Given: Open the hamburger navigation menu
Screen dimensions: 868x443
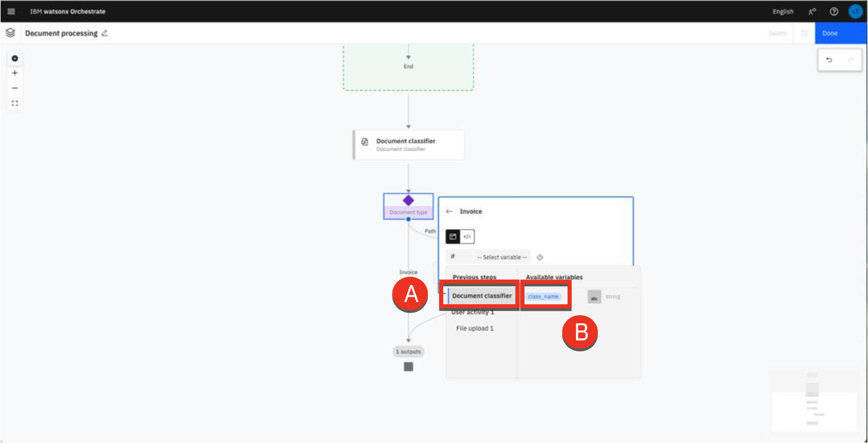Looking at the screenshot, I should [11, 11].
